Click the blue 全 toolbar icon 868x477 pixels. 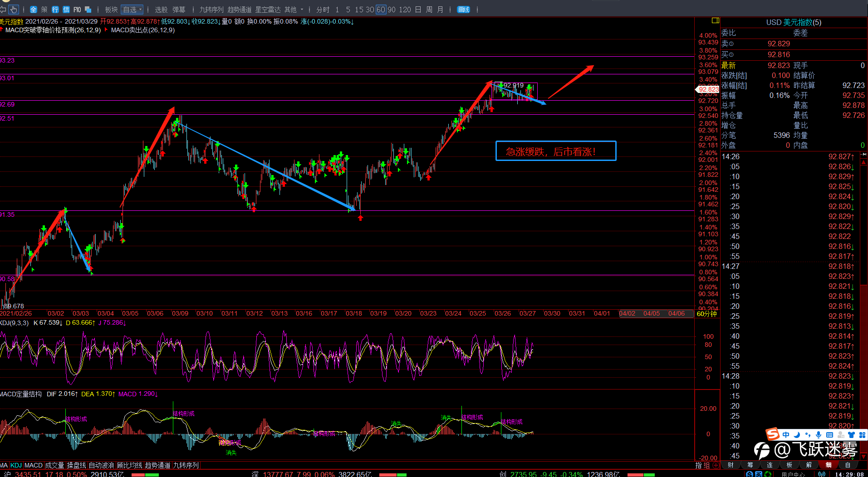click(x=34, y=9)
